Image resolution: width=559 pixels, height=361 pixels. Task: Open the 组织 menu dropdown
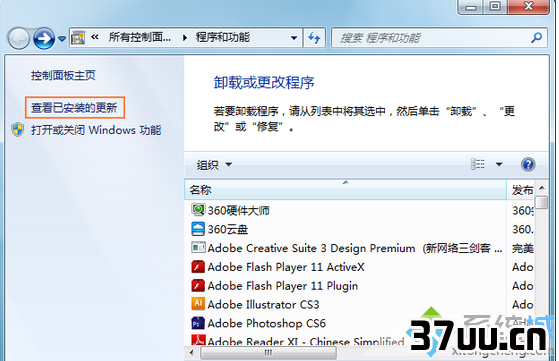[214, 165]
